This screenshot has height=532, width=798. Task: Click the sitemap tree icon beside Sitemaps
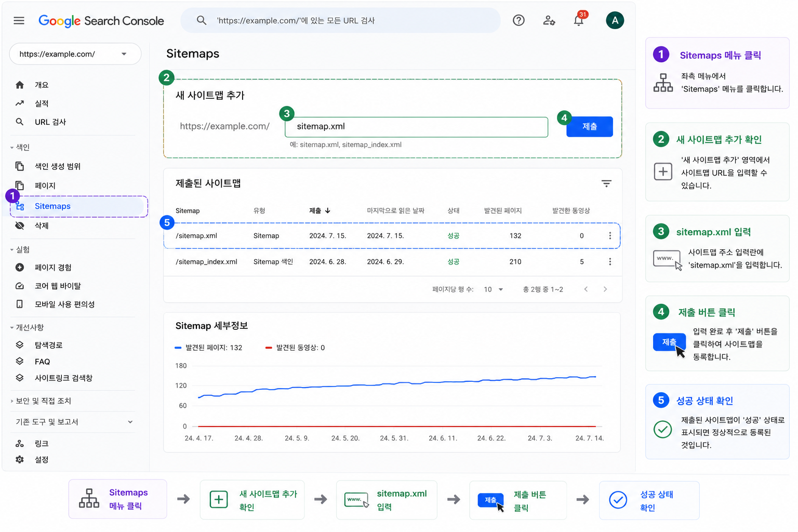pyautogui.click(x=20, y=206)
